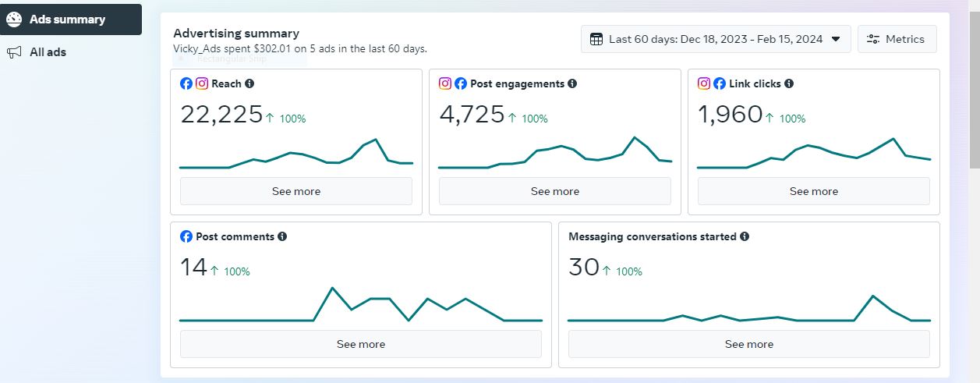This screenshot has height=383, width=980.
Task: Select the info icon next to Post comments
Action: click(x=282, y=236)
